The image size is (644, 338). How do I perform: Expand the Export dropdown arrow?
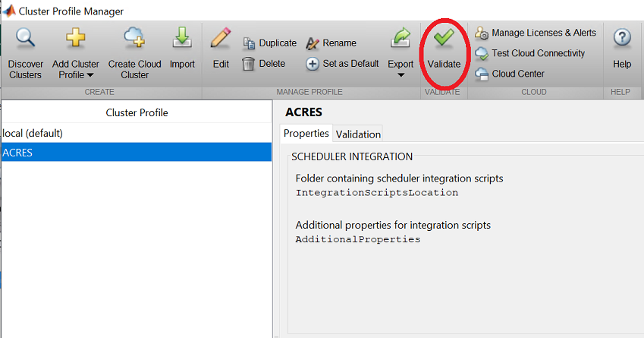(x=401, y=75)
